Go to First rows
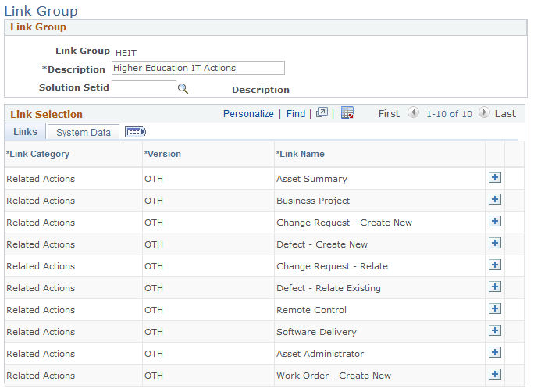534x392 pixels. [x=389, y=113]
